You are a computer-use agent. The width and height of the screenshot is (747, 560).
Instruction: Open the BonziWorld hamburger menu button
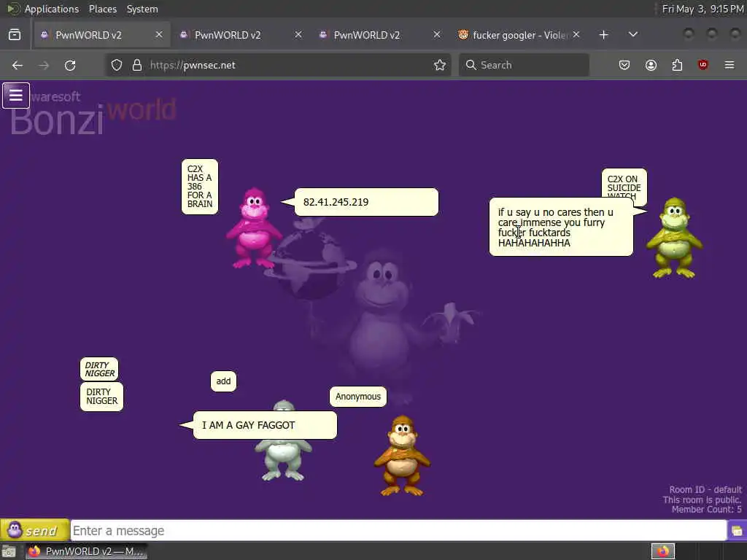pos(16,96)
